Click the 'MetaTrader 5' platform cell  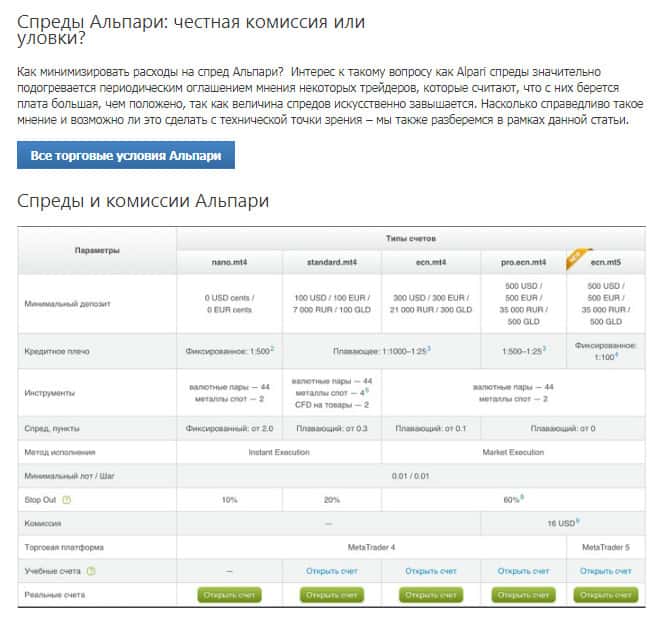tap(606, 547)
